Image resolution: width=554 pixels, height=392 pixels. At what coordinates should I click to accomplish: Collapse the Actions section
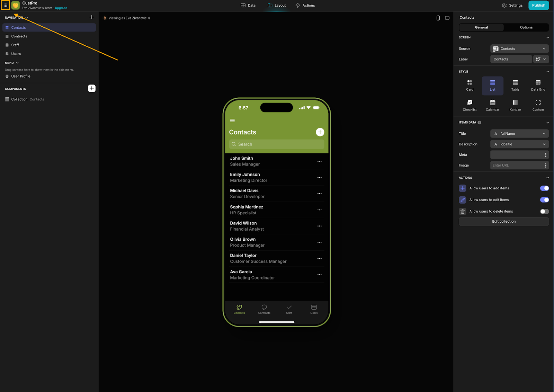click(547, 178)
